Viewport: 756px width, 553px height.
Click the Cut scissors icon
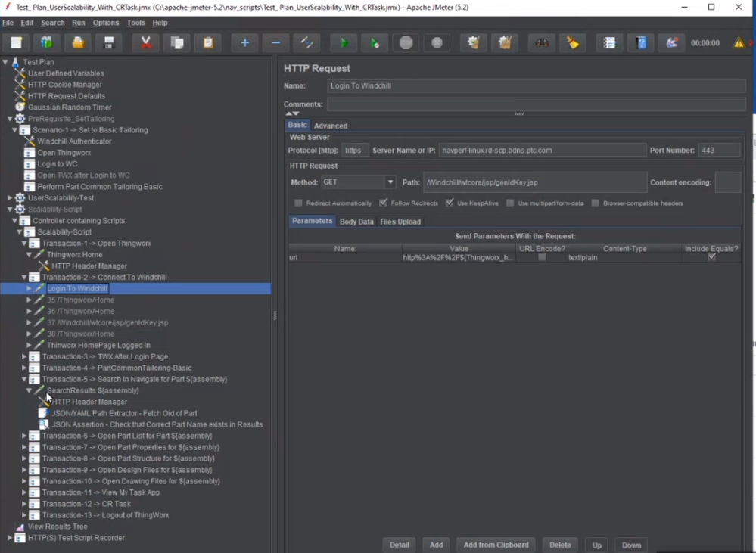(x=145, y=43)
